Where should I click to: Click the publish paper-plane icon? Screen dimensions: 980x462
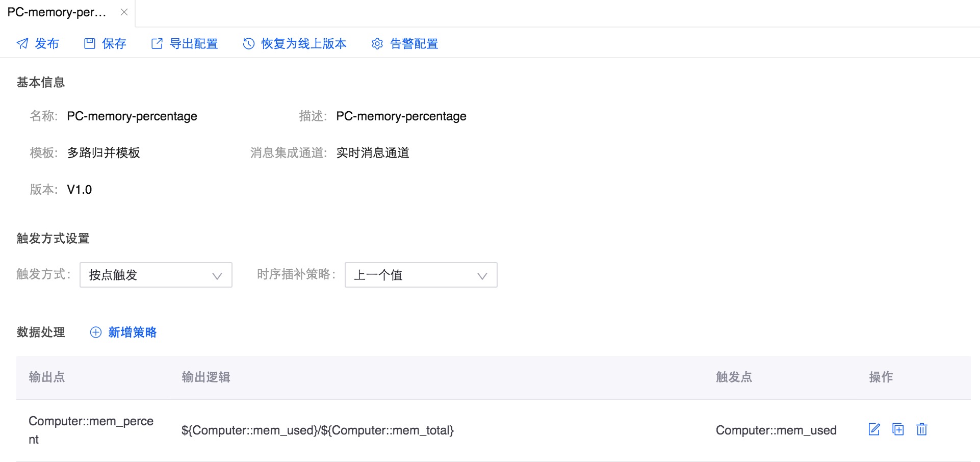click(22, 44)
